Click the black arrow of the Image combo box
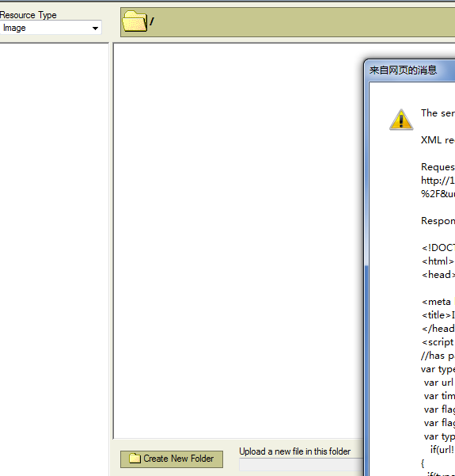The width and height of the screenshot is (455, 476). click(95, 29)
